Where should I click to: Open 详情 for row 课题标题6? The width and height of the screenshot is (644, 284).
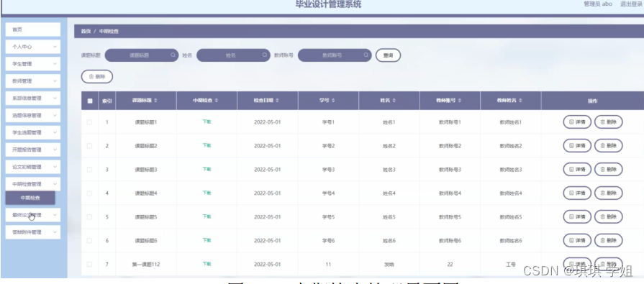(x=577, y=240)
